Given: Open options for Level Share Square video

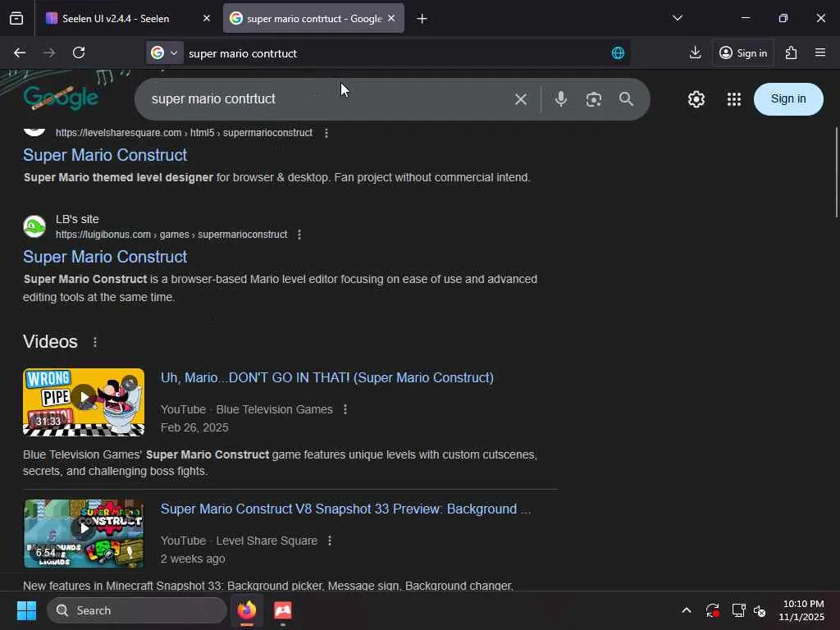Looking at the screenshot, I should click(330, 541).
